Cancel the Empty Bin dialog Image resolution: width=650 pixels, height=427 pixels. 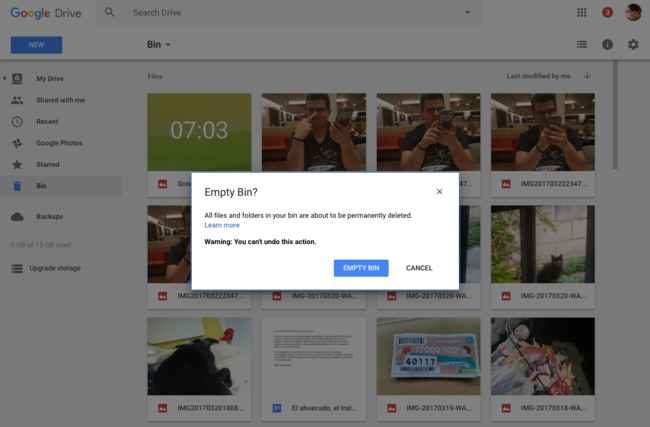419,268
